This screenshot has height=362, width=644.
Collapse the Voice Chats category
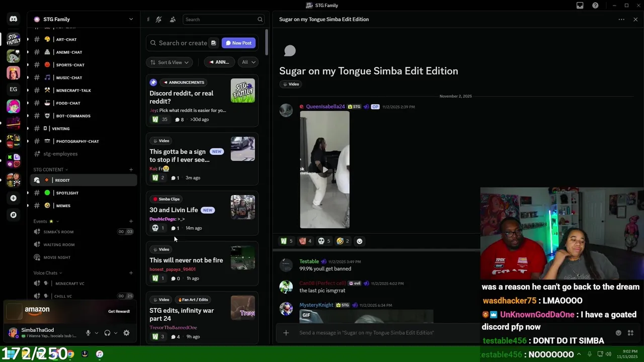[x=48, y=273]
